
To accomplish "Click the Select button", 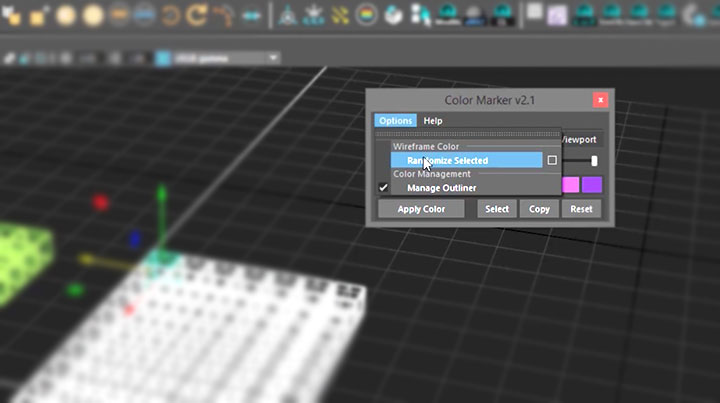I will pos(497,209).
